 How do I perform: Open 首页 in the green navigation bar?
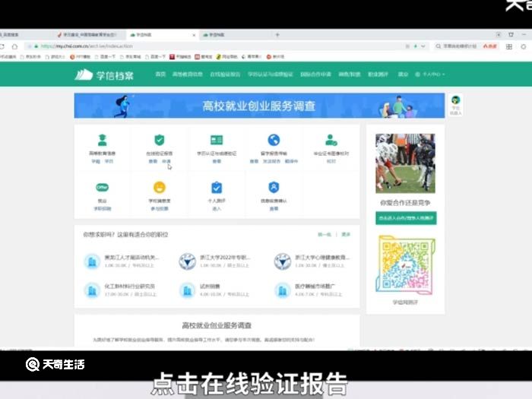click(x=160, y=74)
